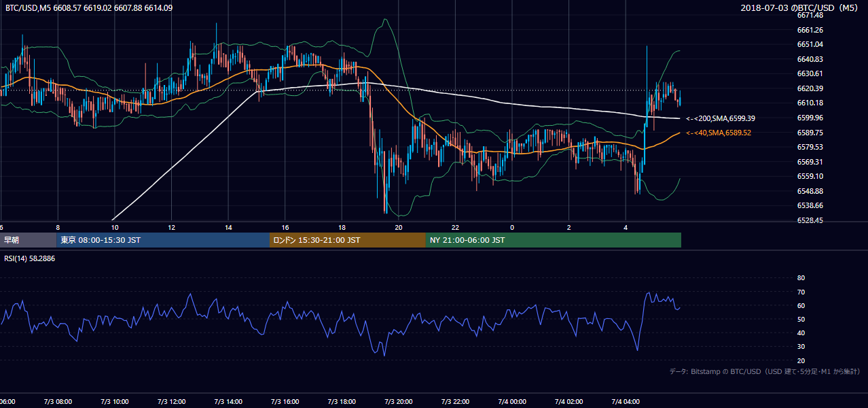This screenshot has height=408, width=868.
Task: Click the 6569.31 price axis label
Action: [x=810, y=162]
